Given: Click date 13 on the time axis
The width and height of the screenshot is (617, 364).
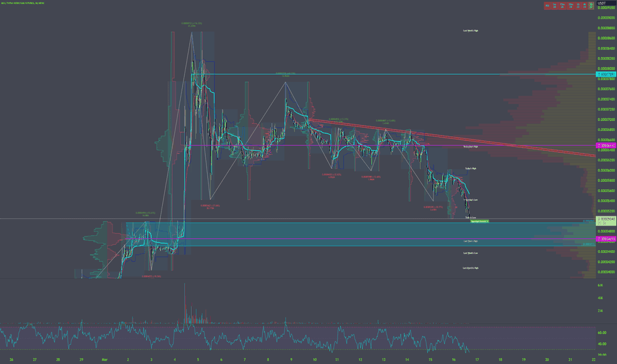Looking at the screenshot, I should tap(384, 359).
